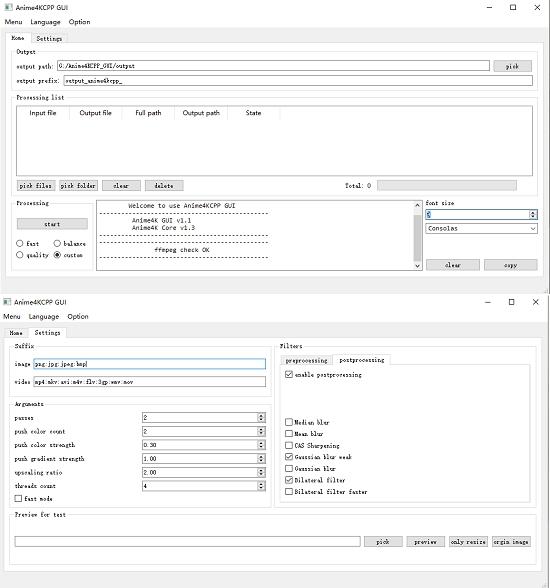Click the only resize button
This screenshot has height=588, width=550.
pyautogui.click(x=468, y=542)
